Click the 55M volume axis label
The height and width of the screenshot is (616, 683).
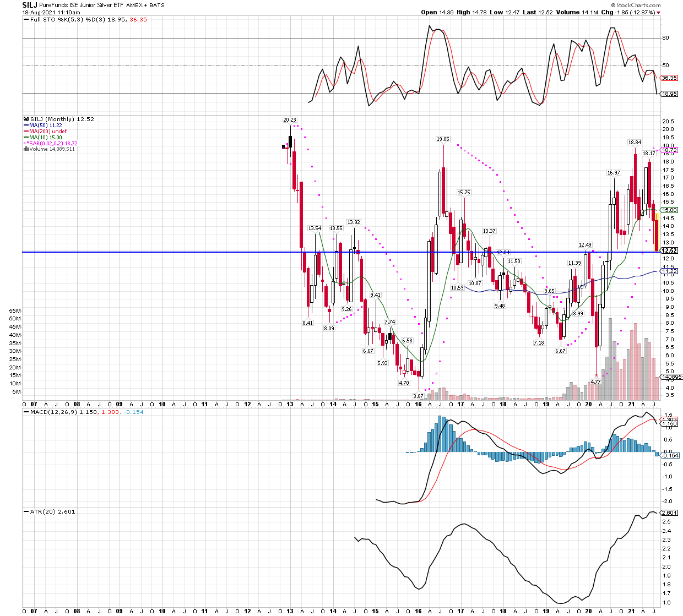click(15, 310)
